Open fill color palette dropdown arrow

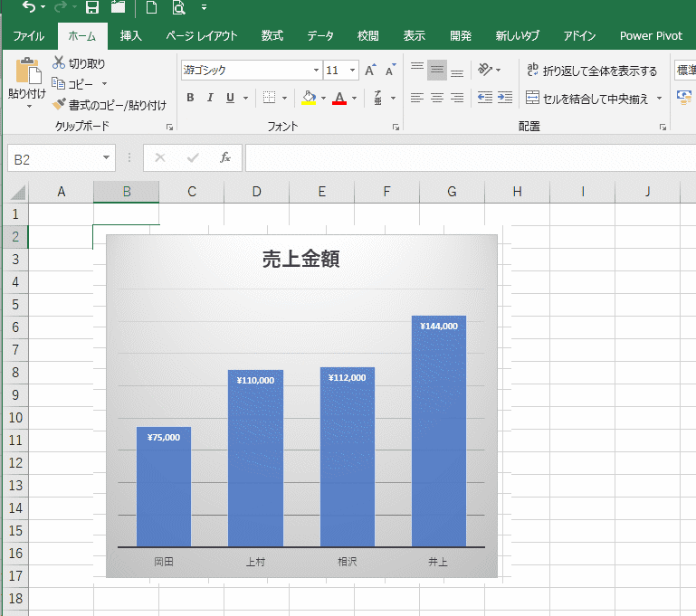click(x=323, y=98)
